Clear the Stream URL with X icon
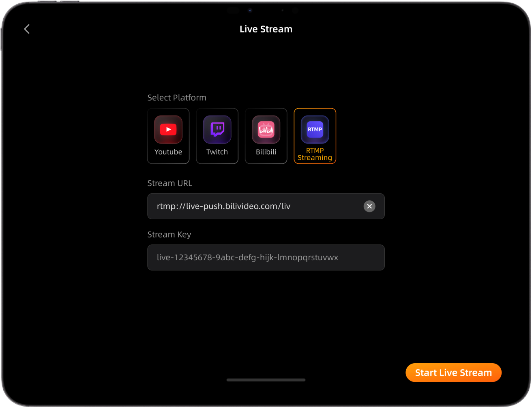This screenshot has width=532, height=407. tap(369, 206)
